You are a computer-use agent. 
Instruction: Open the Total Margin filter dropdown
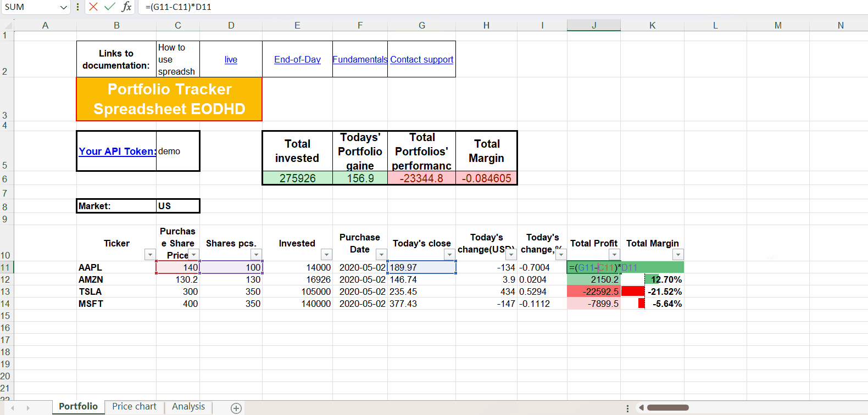[x=678, y=255]
